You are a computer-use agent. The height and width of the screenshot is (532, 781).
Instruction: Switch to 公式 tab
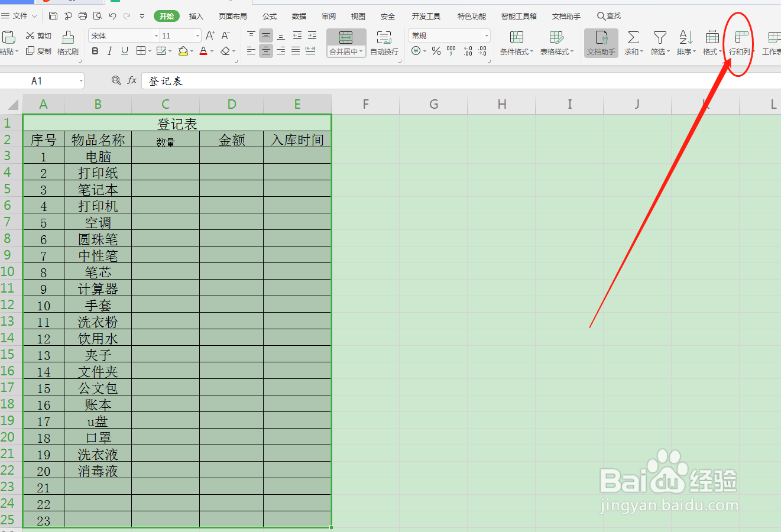[x=270, y=16]
